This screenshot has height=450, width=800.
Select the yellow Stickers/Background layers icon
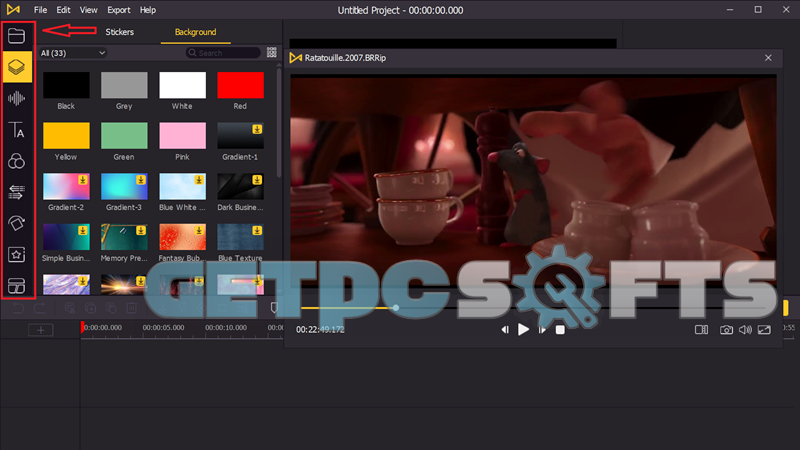pyautogui.click(x=17, y=67)
